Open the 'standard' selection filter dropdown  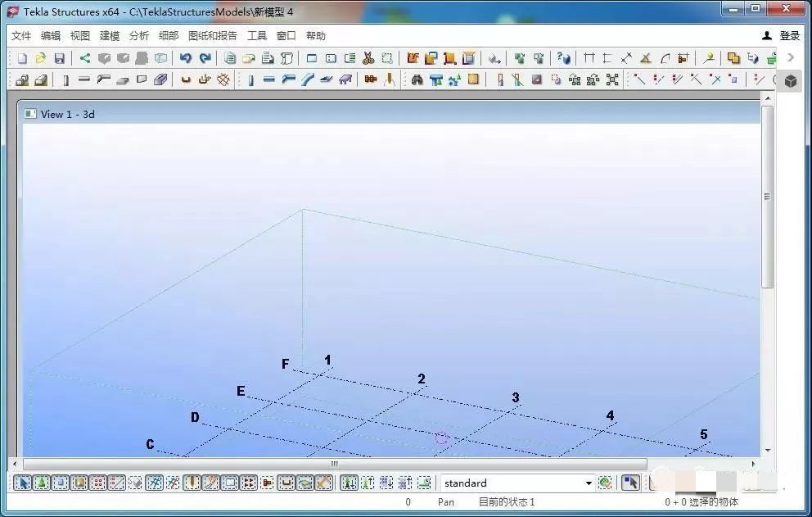588,483
